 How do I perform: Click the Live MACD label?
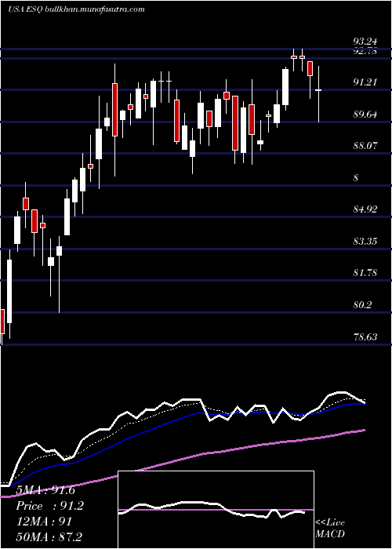(x=330, y=529)
